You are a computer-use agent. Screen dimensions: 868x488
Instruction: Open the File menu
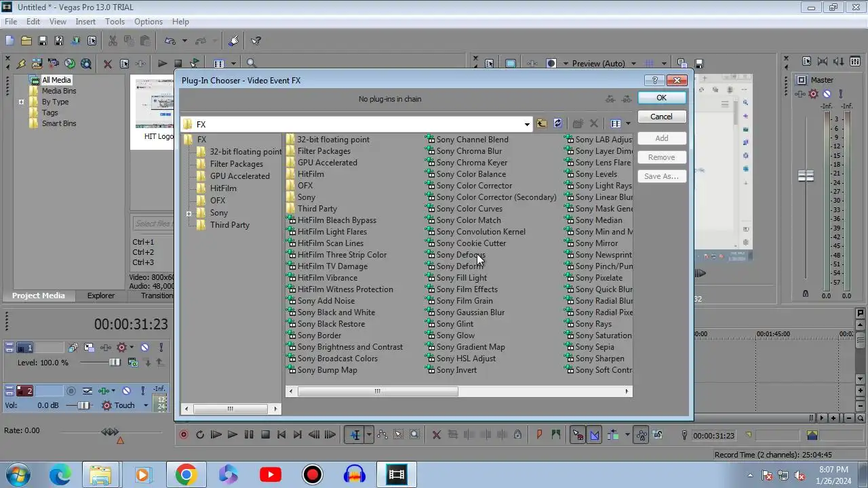[x=11, y=22]
